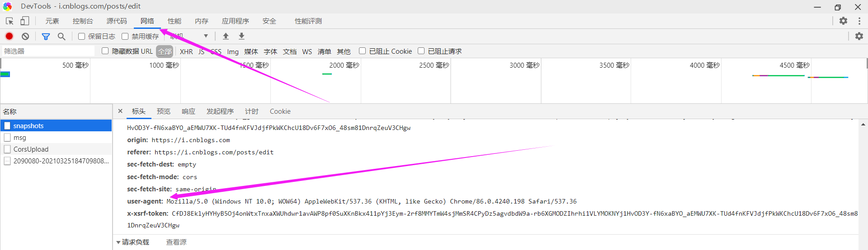Select the CorsUpload request row
868x250 pixels.
(56, 149)
